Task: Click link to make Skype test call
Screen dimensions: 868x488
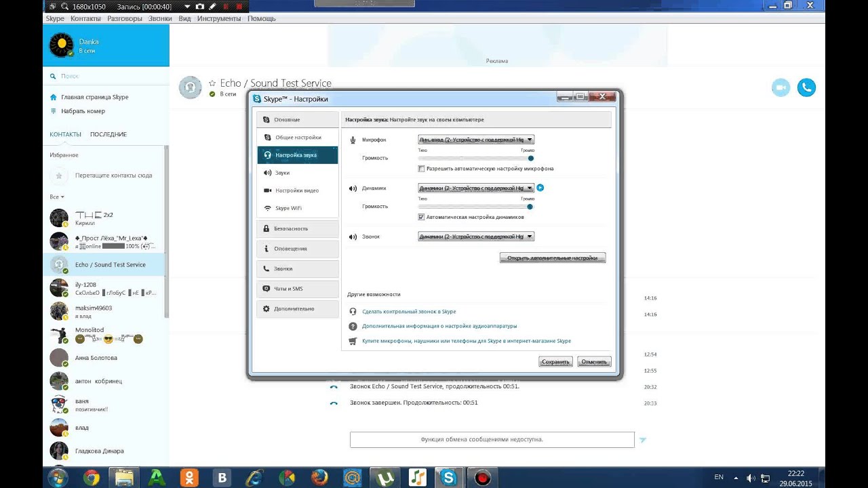Action: (x=409, y=311)
